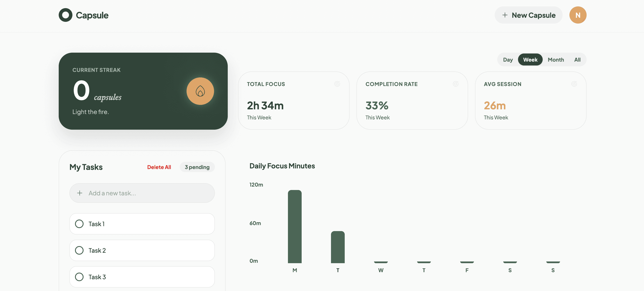The image size is (644, 291).
Task: Open the N profile avatar
Action: [578, 15]
